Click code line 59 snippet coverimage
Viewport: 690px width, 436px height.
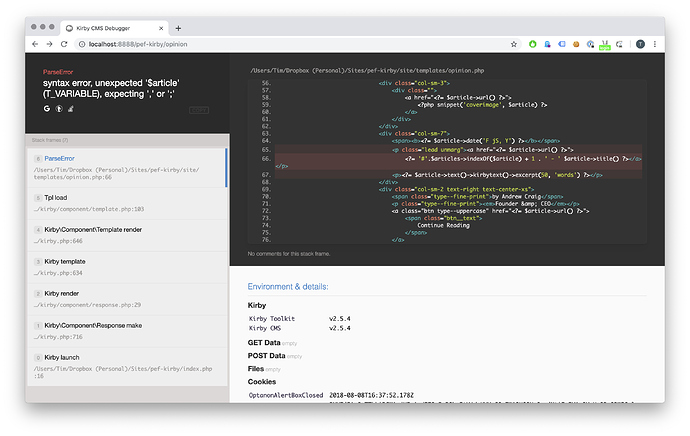click(x=482, y=105)
